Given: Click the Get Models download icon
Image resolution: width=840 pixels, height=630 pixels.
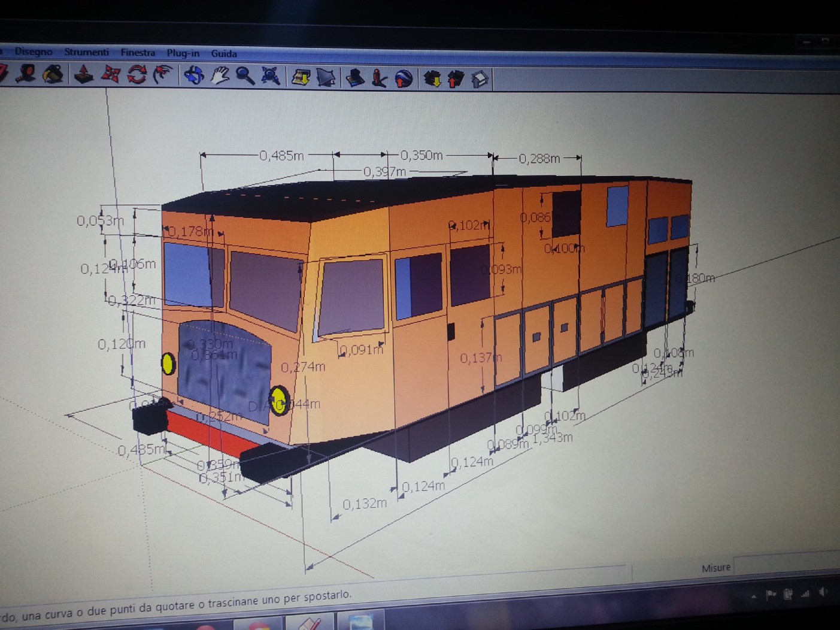Looking at the screenshot, I should [x=432, y=79].
